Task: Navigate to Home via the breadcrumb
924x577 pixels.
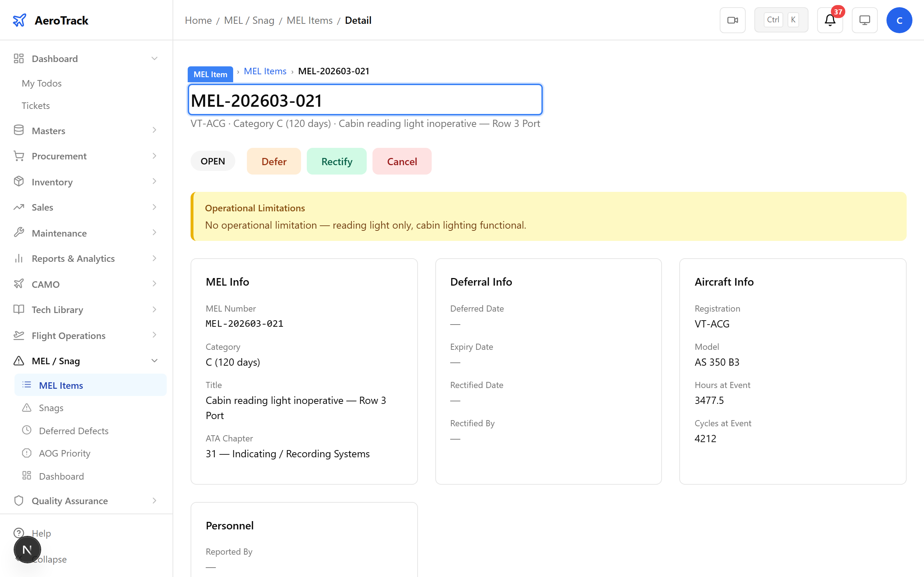Action: (x=198, y=20)
